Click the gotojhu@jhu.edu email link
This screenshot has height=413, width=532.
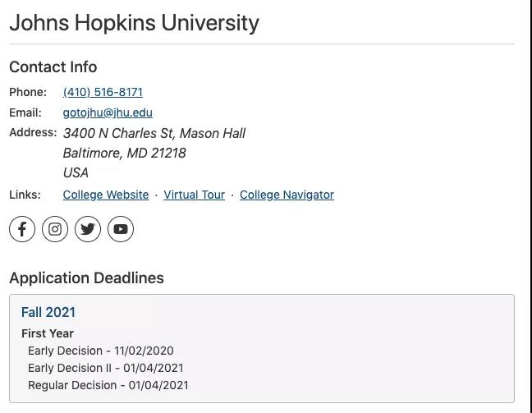(108, 112)
